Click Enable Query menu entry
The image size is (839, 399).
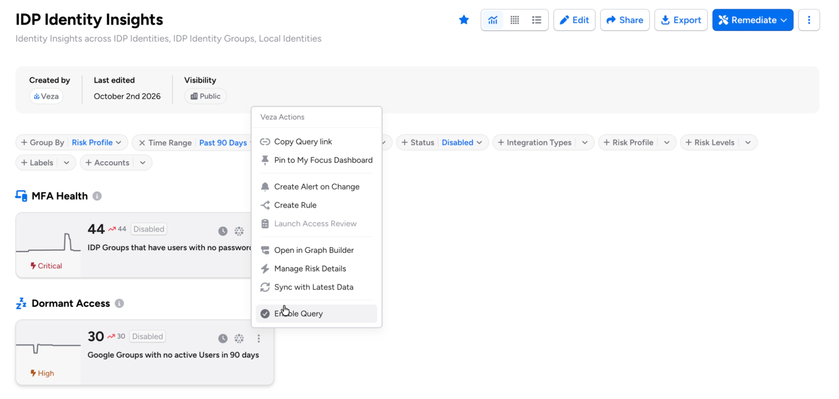coord(317,313)
